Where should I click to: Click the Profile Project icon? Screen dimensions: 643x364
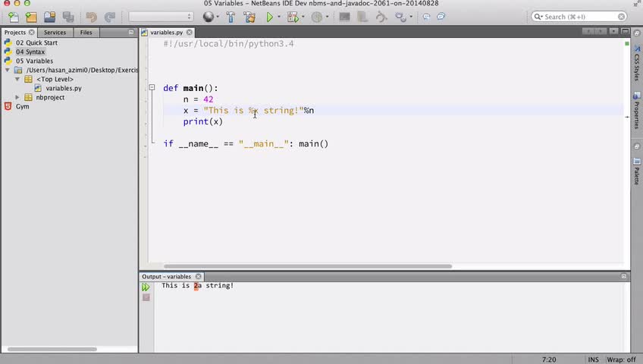pos(317,17)
